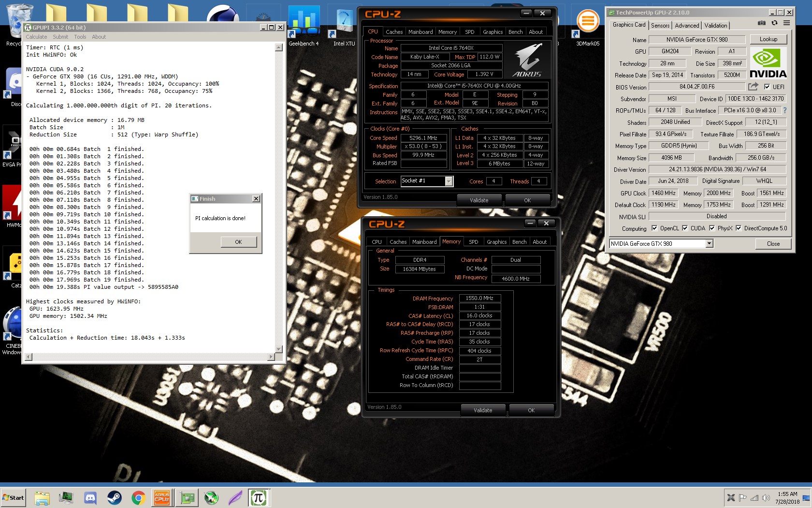Click Validate in the top CPU-Z window

(x=479, y=200)
